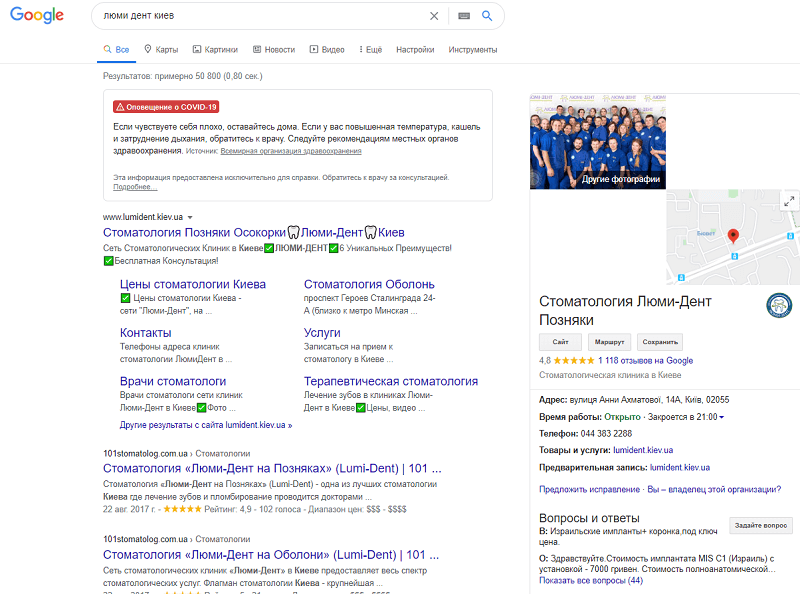The height and width of the screenshot is (594, 800).
Task: Open the Настройки menu
Action: click(415, 49)
